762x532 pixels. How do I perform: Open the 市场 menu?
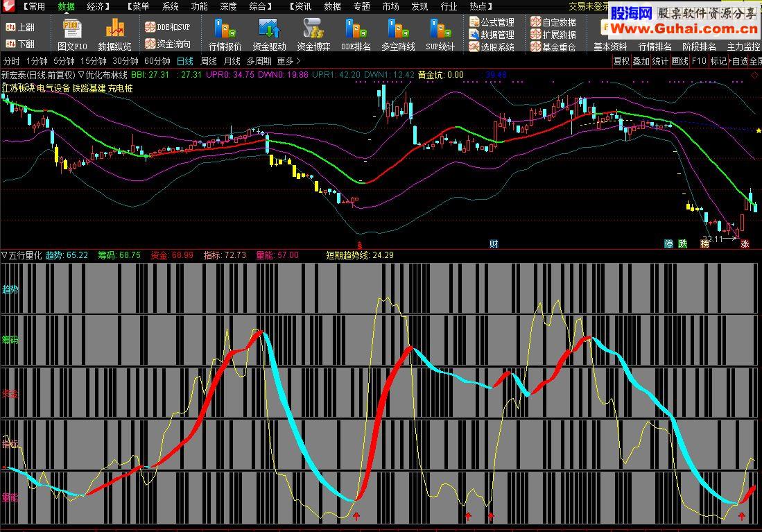click(391, 6)
